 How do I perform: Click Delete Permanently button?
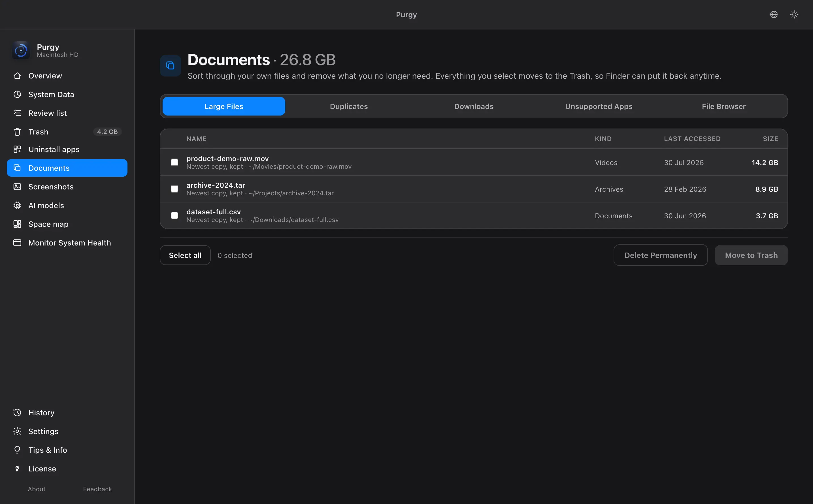click(661, 255)
